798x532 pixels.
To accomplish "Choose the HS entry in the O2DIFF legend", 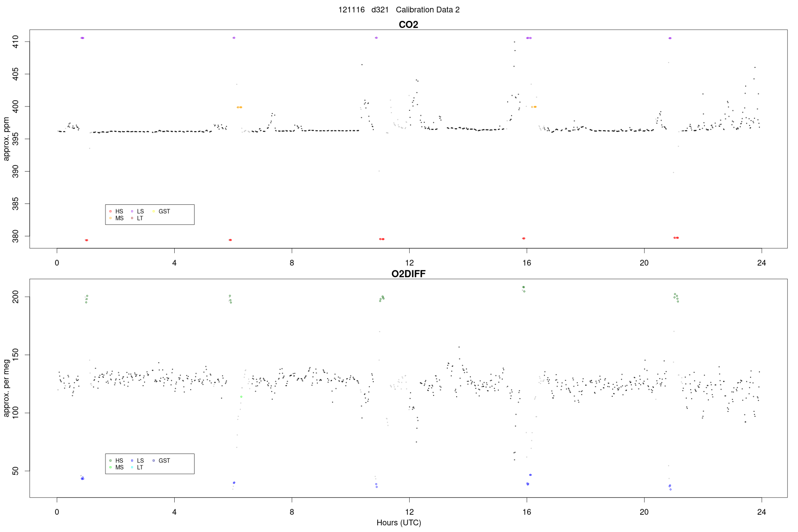I will [116, 461].
